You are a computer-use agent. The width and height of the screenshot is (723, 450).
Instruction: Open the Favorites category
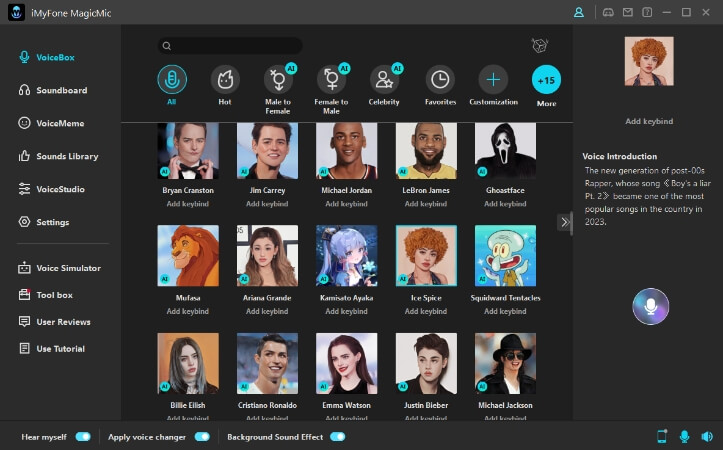[440, 80]
